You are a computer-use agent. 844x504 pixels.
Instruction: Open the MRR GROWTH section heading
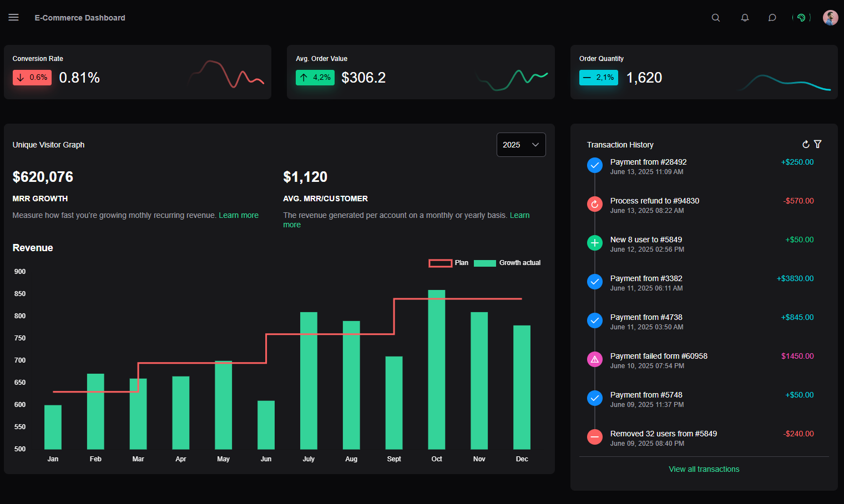(x=40, y=198)
